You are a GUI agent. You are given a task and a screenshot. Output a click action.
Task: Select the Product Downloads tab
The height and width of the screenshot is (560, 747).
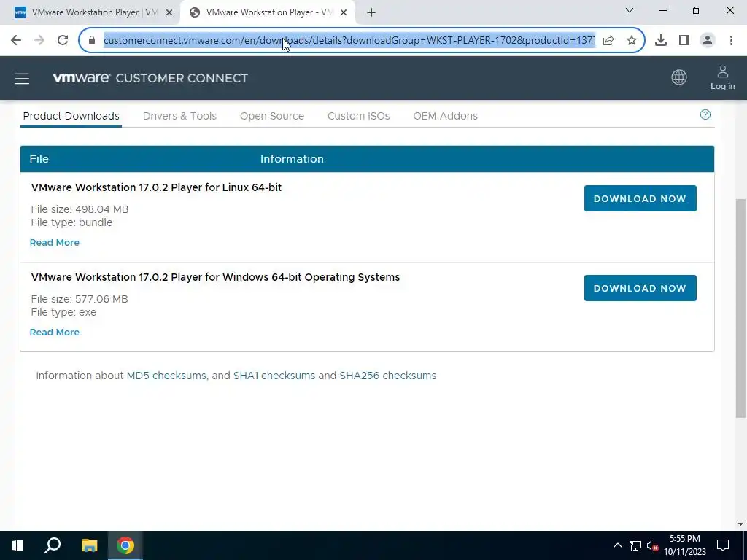71,116
